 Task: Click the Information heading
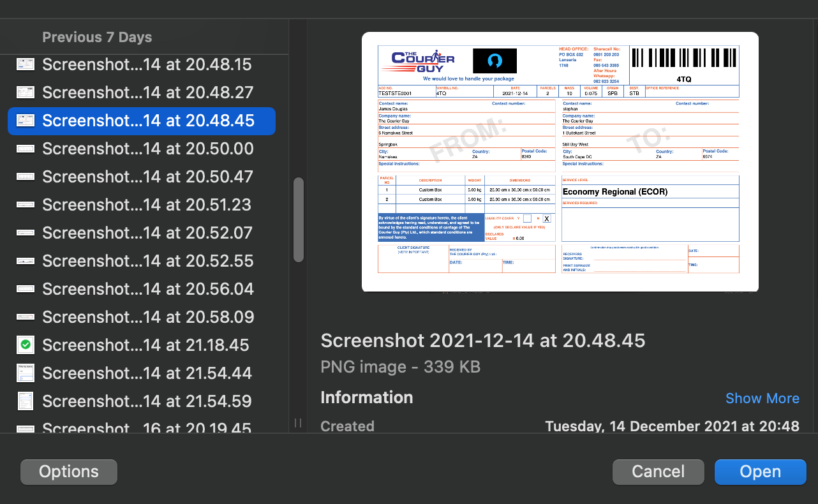coord(367,397)
